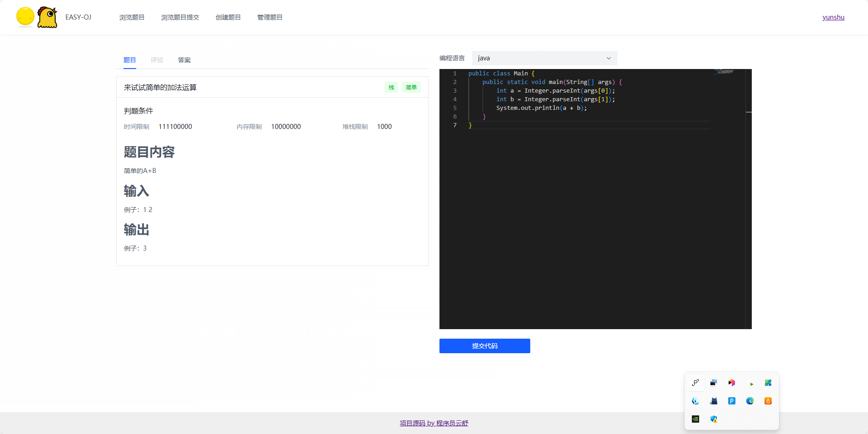Click the green play button tray icon

751,383
